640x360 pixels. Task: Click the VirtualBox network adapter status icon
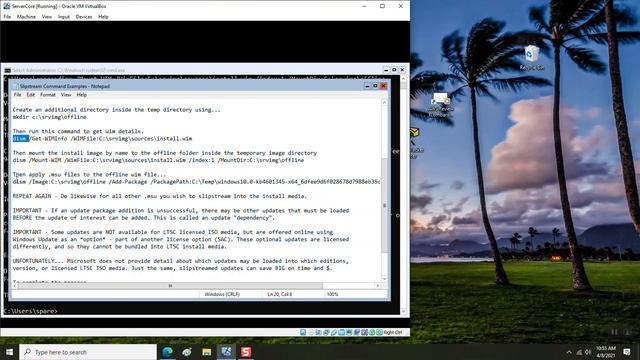pos(326,332)
